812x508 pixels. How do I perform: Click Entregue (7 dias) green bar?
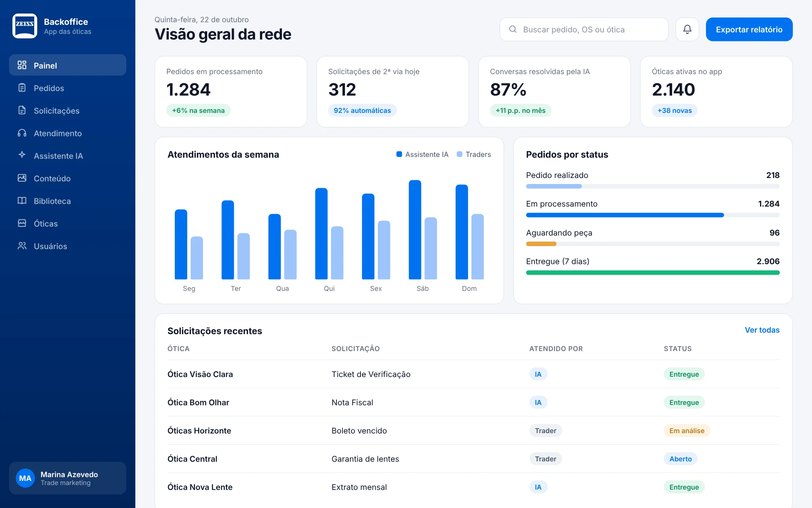[x=653, y=273]
